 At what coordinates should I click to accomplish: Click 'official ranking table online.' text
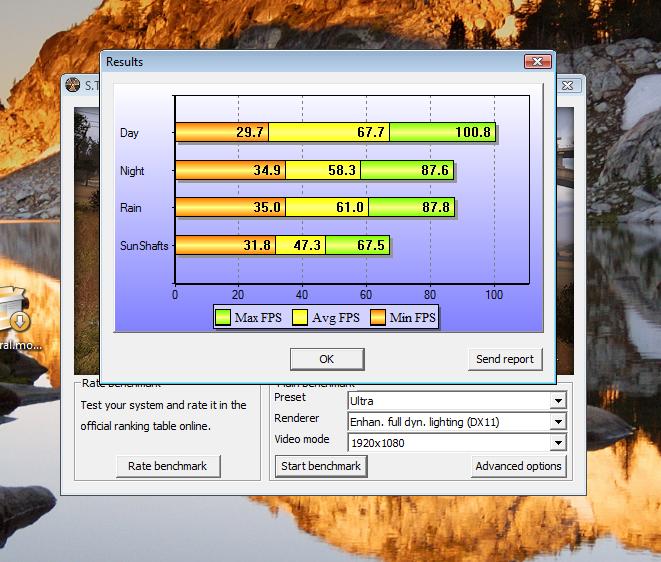coord(145,426)
